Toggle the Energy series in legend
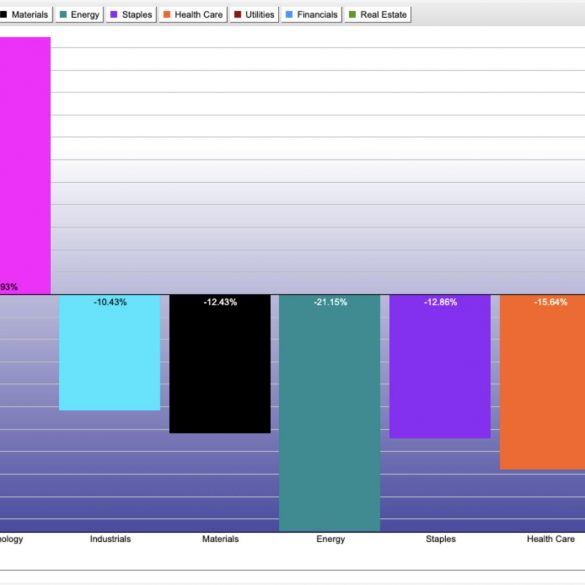 79,15
